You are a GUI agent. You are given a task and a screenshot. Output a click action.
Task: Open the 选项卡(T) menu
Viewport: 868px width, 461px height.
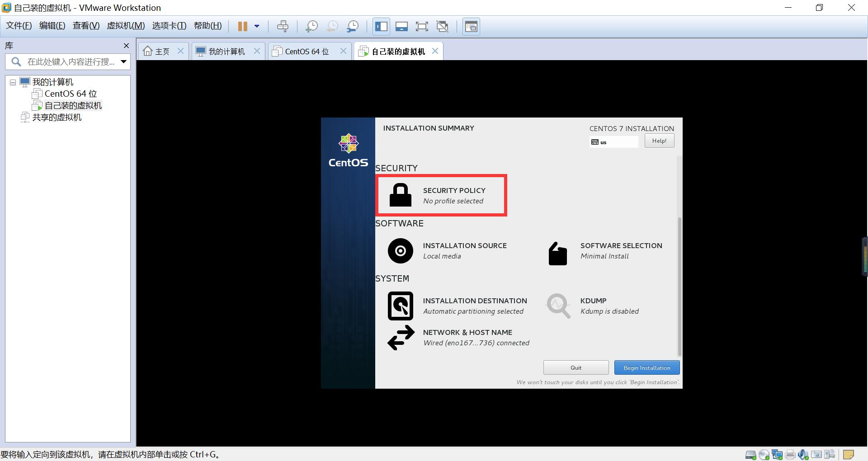169,26
